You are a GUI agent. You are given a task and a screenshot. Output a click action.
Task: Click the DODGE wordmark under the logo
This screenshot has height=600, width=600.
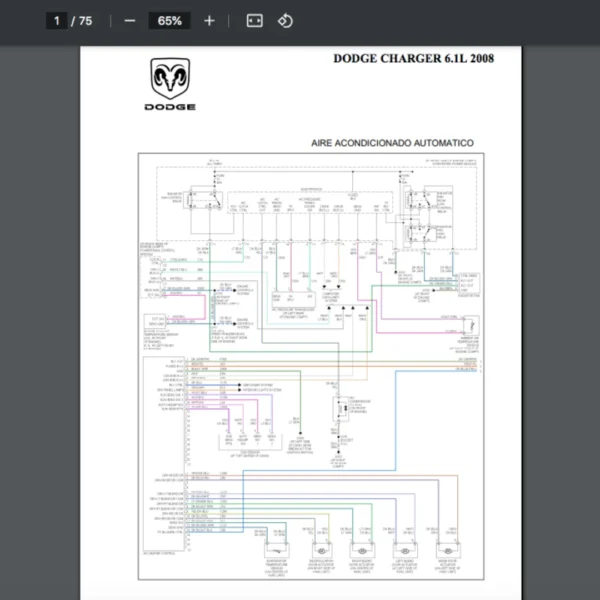[x=170, y=107]
